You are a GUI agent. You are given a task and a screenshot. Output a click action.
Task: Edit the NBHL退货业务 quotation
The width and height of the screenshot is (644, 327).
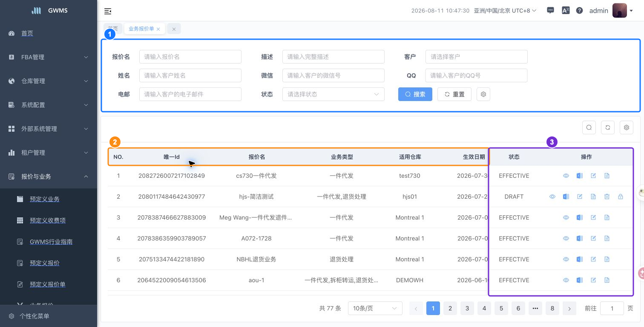coord(593,259)
